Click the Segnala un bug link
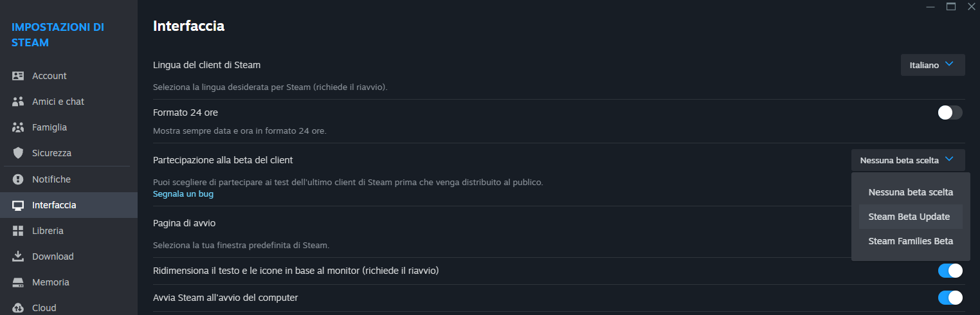 [183, 194]
